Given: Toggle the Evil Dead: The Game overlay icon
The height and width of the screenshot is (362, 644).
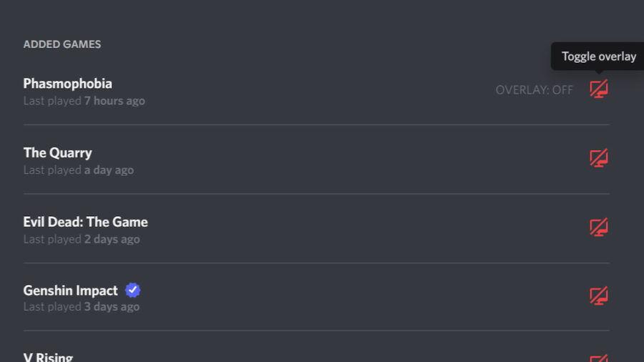Looking at the screenshot, I should (599, 227).
